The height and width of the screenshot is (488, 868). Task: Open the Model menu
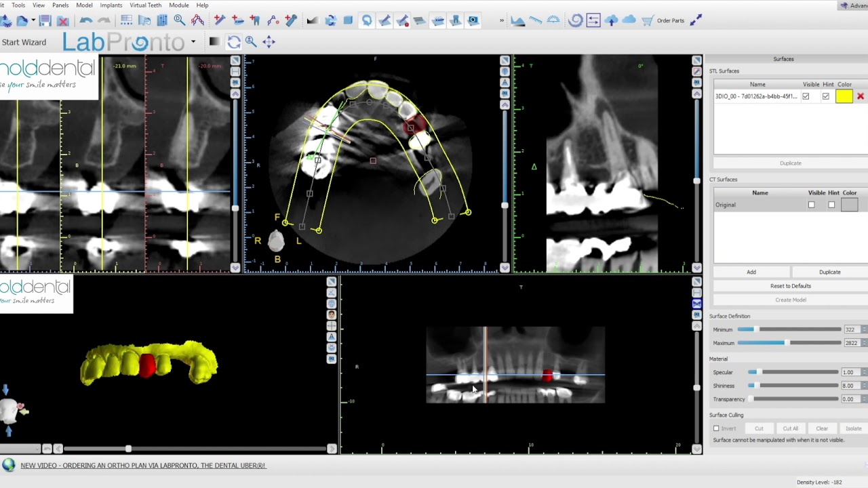[x=84, y=5]
